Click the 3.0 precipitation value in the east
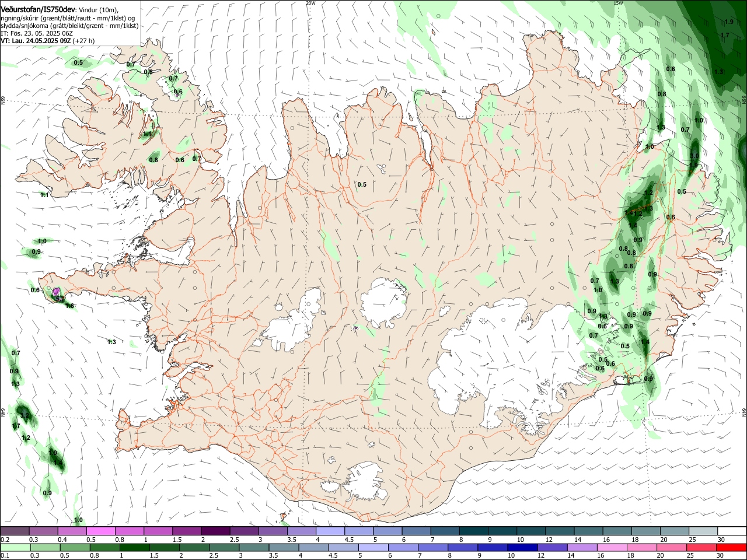 tap(694, 156)
